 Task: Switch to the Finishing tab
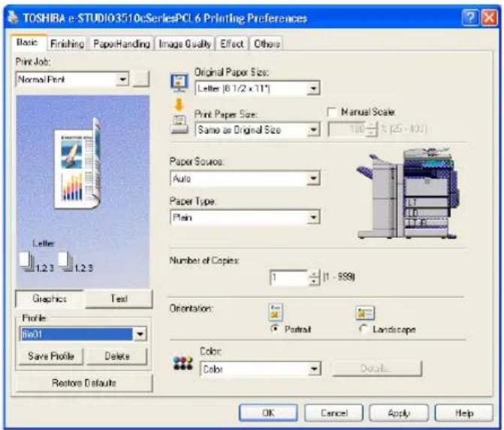[67, 44]
